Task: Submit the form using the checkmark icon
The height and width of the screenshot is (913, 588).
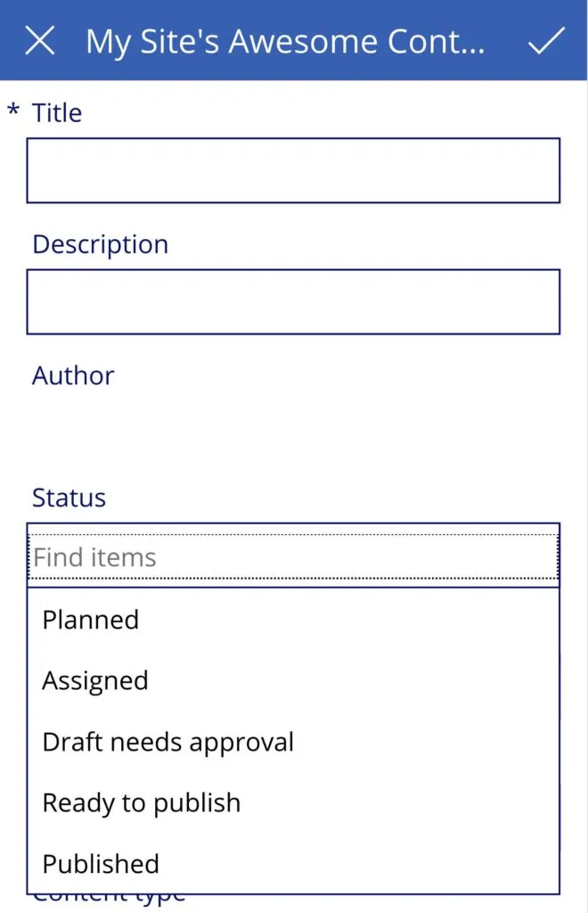Action: 546,41
